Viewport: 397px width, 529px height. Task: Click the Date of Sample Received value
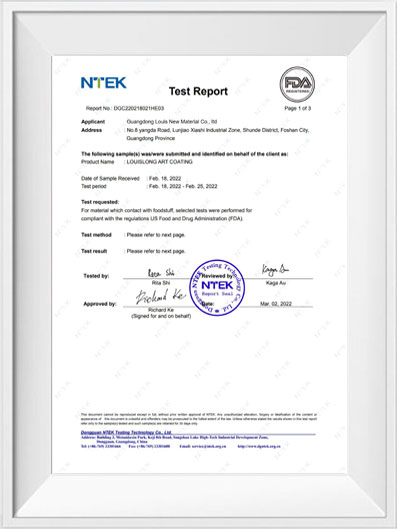click(x=165, y=178)
